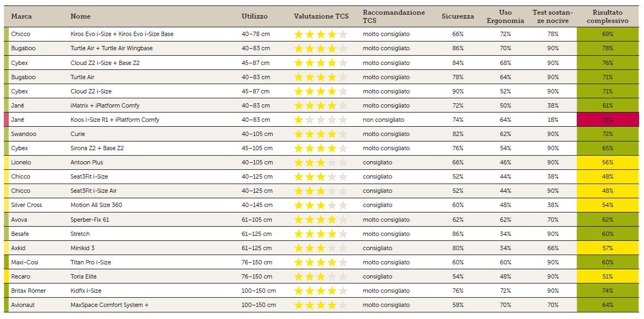Click the yellow 56% result for Lionelo

click(x=608, y=163)
